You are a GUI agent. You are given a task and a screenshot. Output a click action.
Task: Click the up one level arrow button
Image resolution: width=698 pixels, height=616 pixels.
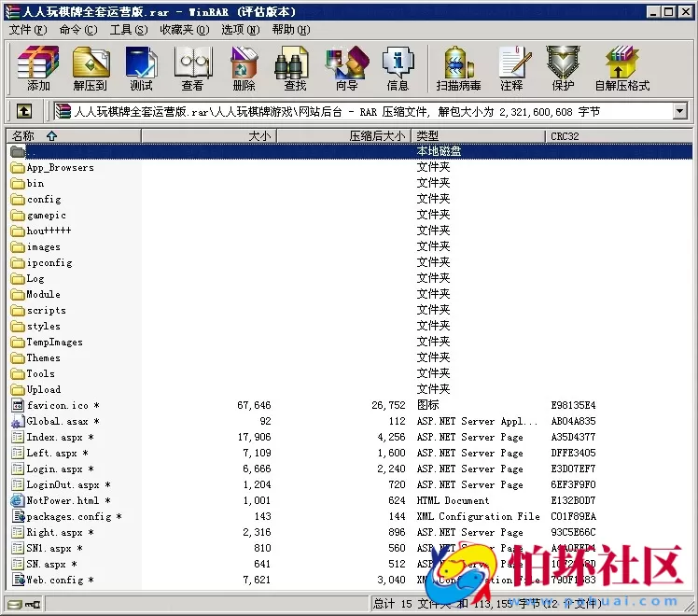coord(24,111)
